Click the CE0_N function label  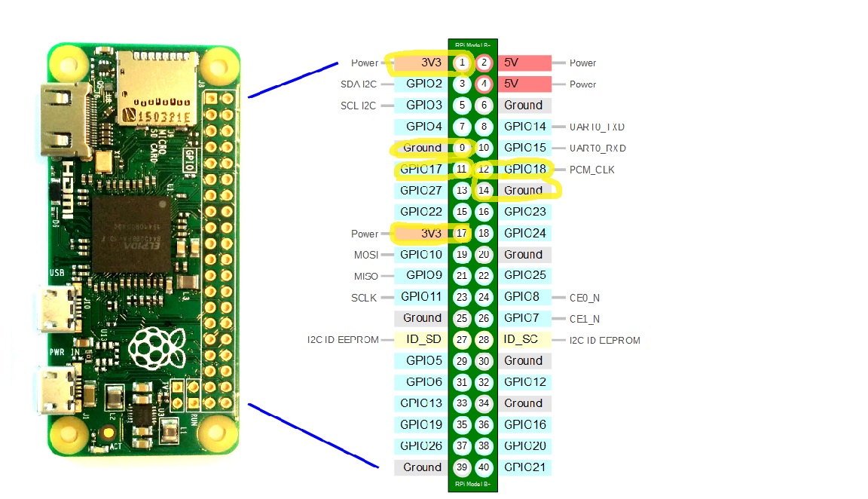[585, 298]
